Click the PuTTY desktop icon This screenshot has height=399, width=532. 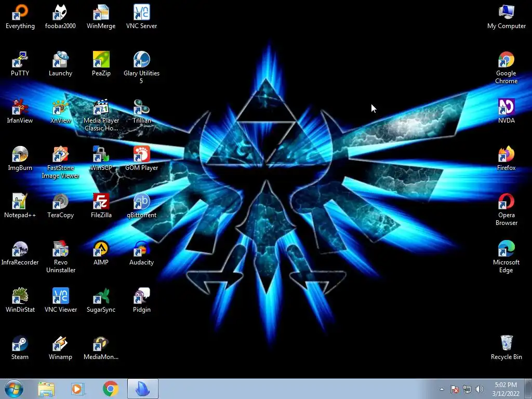(x=20, y=64)
